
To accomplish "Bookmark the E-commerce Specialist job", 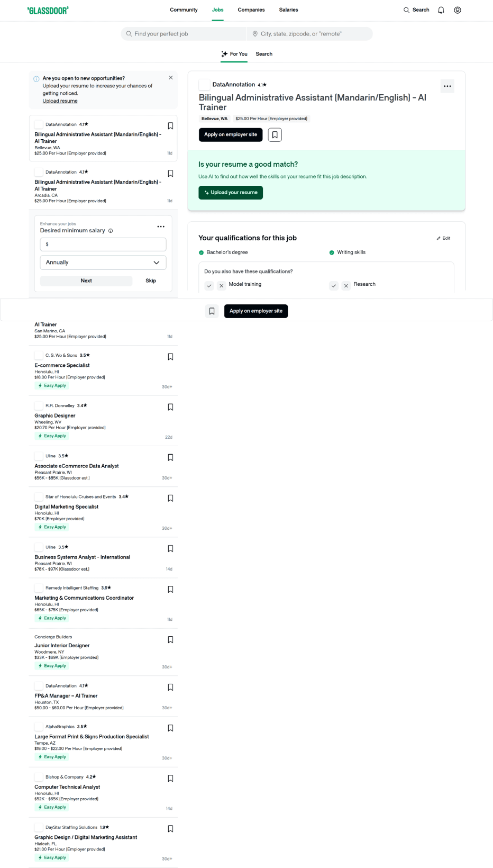I will tap(170, 357).
